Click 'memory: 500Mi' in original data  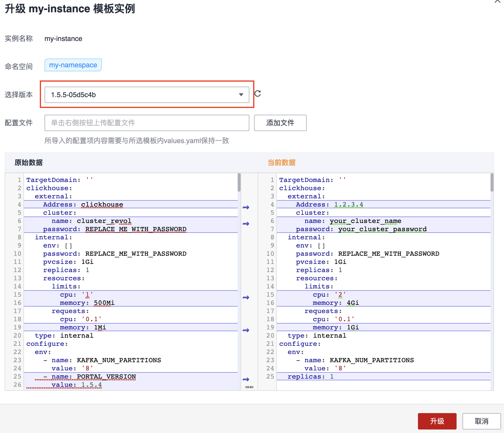(87, 303)
